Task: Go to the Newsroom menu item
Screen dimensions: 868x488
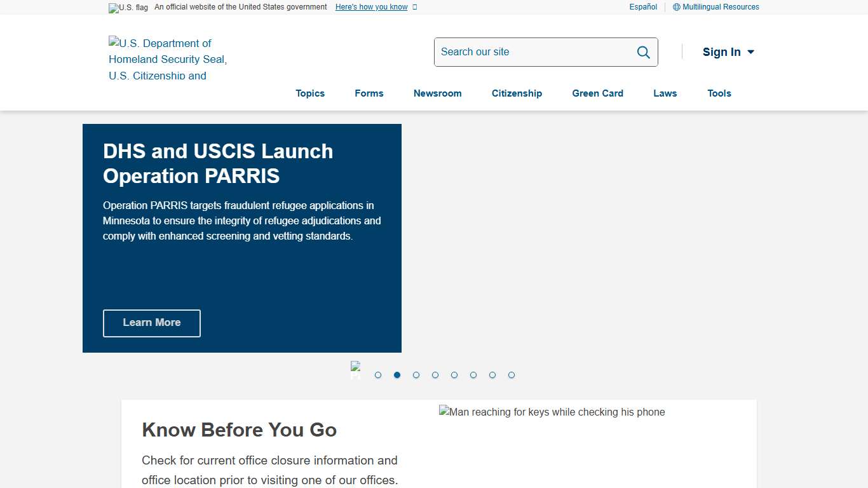Action: click(x=437, y=93)
